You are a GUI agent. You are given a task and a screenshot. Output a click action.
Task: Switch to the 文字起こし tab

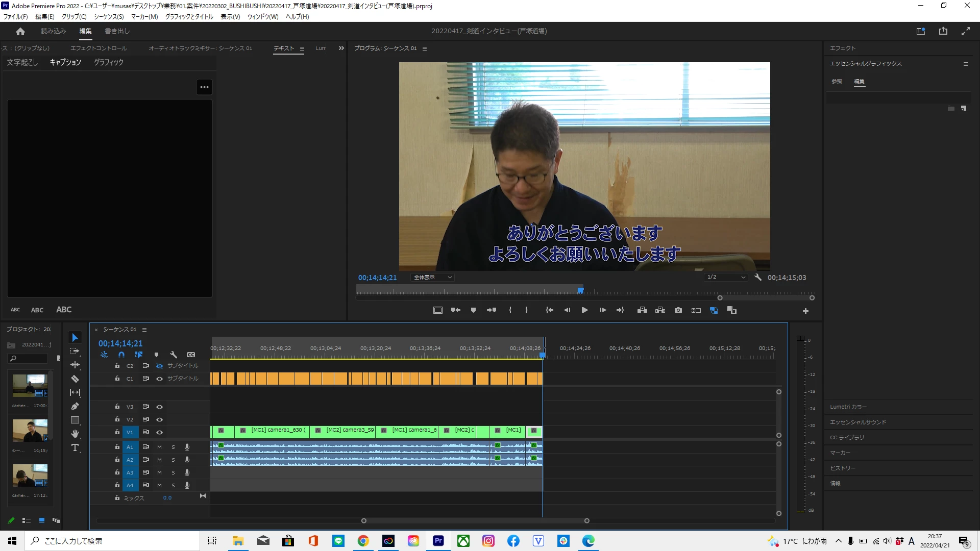22,62
